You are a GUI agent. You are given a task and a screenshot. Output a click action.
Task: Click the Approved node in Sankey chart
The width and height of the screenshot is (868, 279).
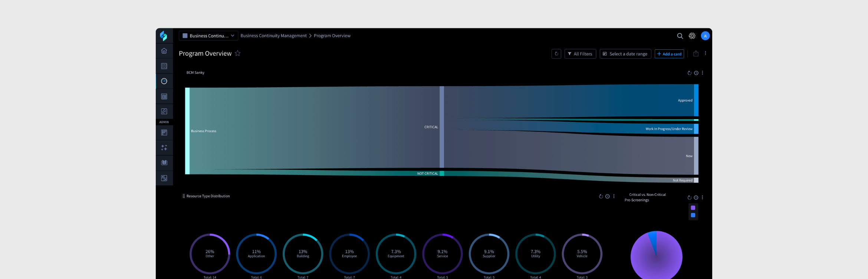[696, 100]
